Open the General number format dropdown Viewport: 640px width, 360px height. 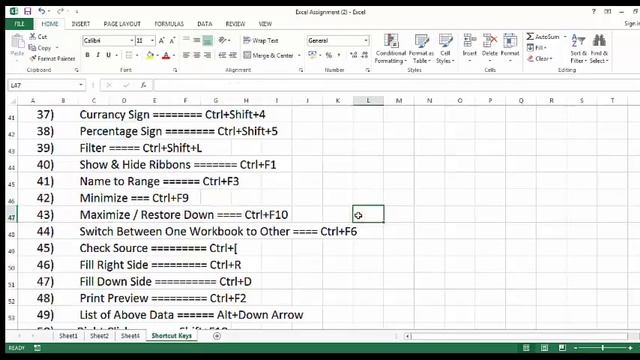coord(366,40)
